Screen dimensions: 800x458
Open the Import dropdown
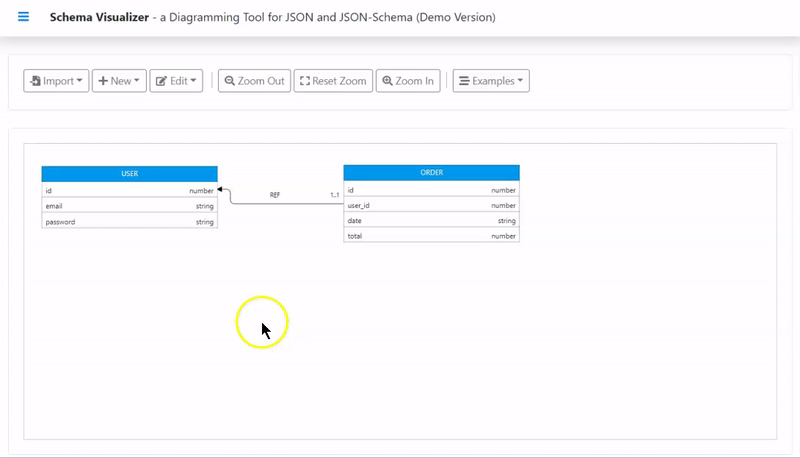tap(56, 81)
